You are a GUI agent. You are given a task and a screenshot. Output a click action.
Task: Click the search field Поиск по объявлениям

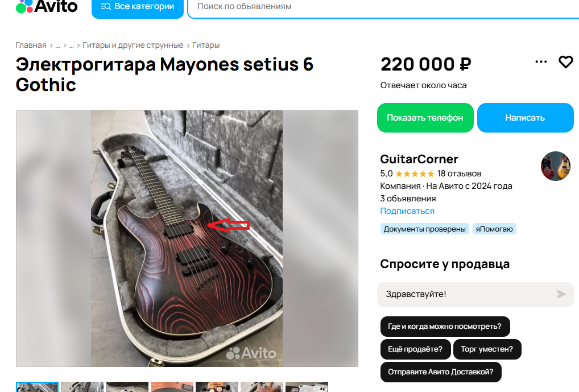pos(383,7)
